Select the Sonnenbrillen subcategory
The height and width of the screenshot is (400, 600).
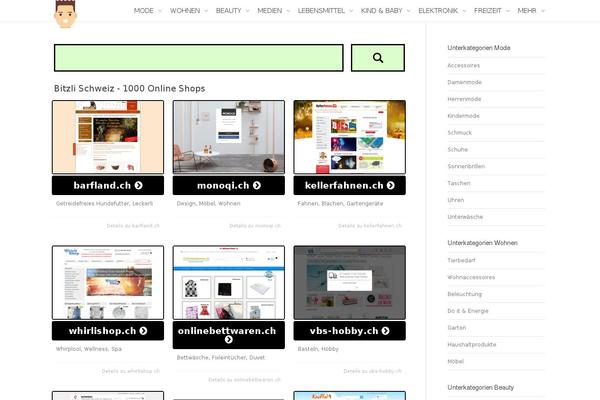click(466, 167)
